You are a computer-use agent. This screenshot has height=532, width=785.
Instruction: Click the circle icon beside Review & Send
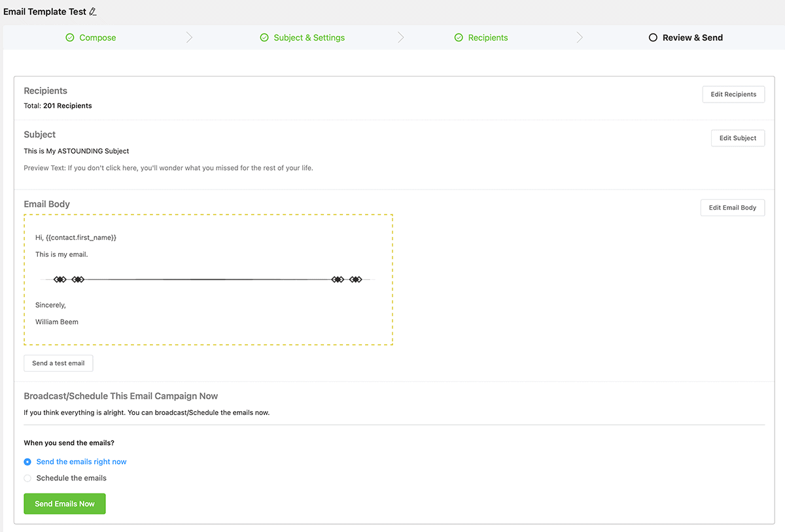pyautogui.click(x=653, y=38)
